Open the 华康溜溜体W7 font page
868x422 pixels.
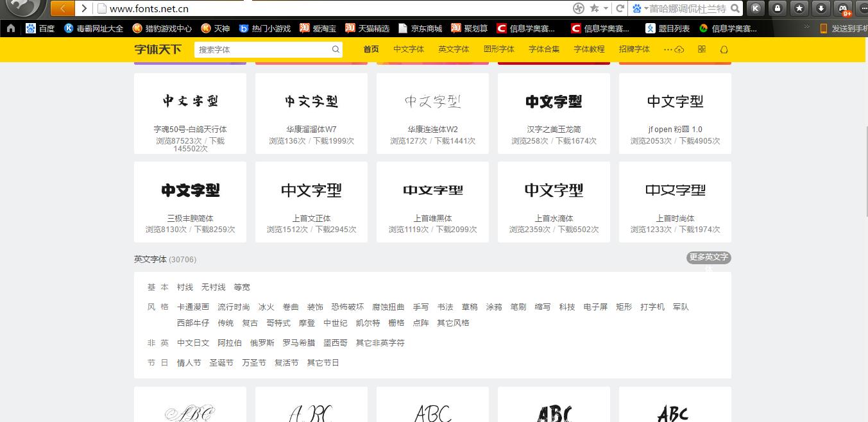coord(311,129)
